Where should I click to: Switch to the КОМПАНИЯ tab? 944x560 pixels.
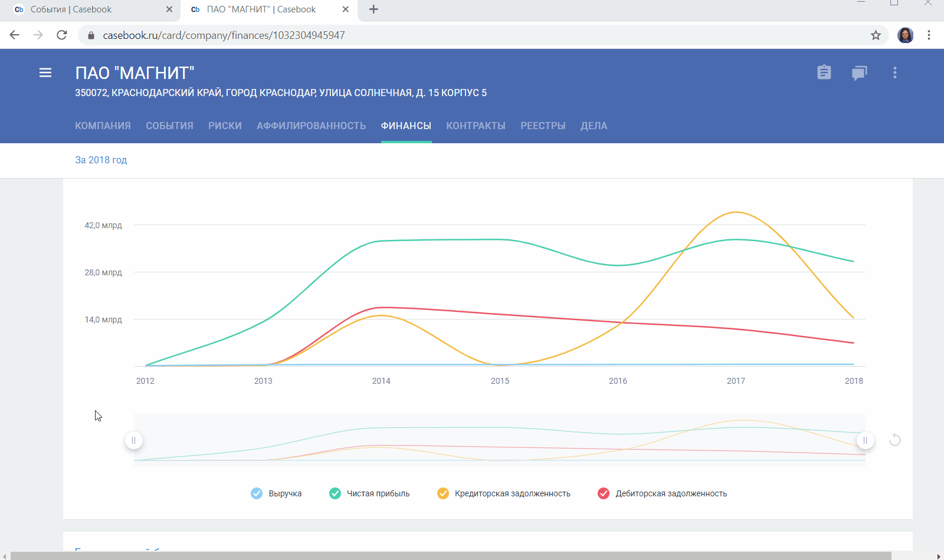coord(103,126)
